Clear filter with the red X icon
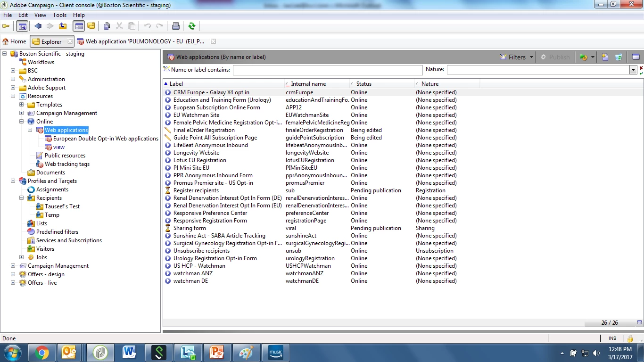Image resolution: width=644 pixels, height=362 pixels. [x=641, y=68]
